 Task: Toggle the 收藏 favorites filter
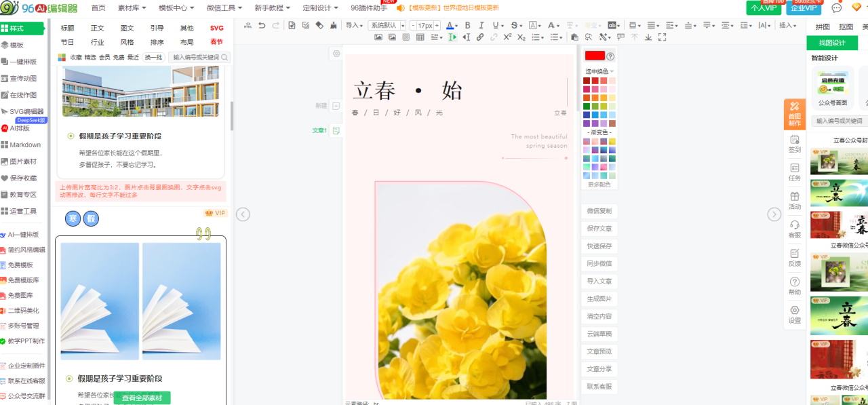click(77, 58)
